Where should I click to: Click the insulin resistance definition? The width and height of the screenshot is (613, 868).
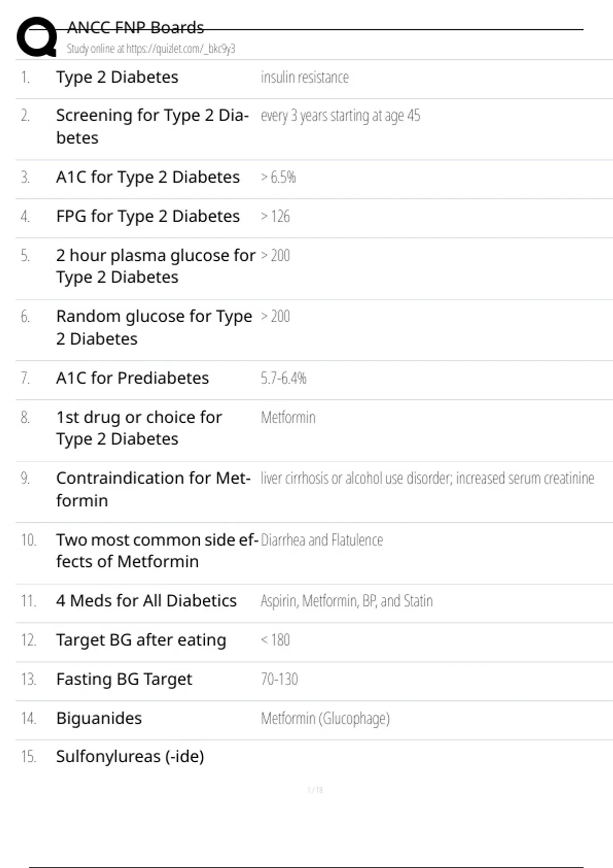pyautogui.click(x=304, y=77)
